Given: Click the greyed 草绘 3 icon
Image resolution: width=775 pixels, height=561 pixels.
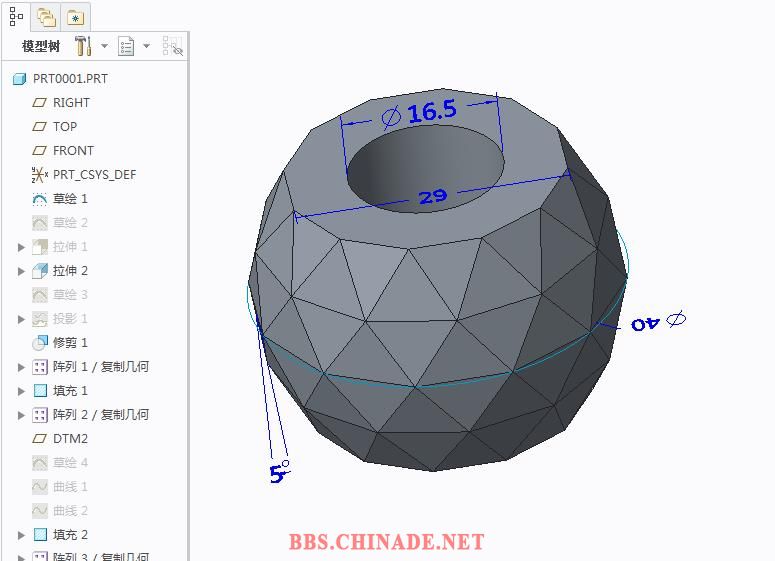Looking at the screenshot, I should [x=40, y=295].
